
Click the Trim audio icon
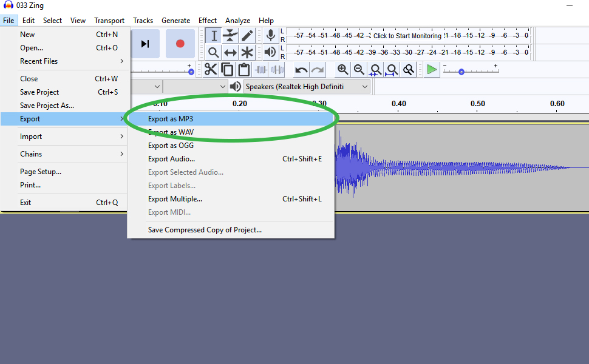pyautogui.click(x=260, y=69)
